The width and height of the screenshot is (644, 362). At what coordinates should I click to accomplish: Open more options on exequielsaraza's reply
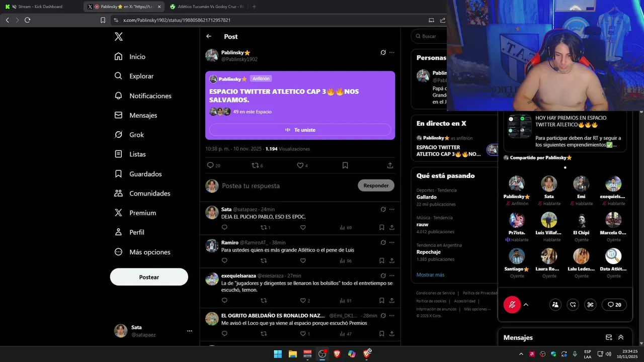pyautogui.click(x=392, y=276)
